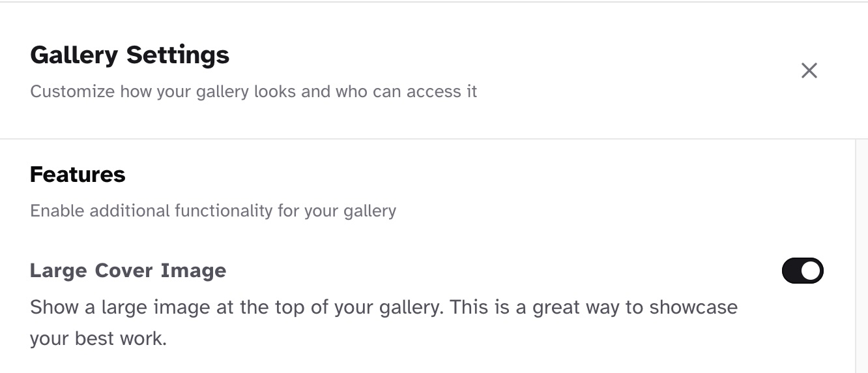Disable the Large Cover Image toggle
868x373 pixels.
coord(802,271)
